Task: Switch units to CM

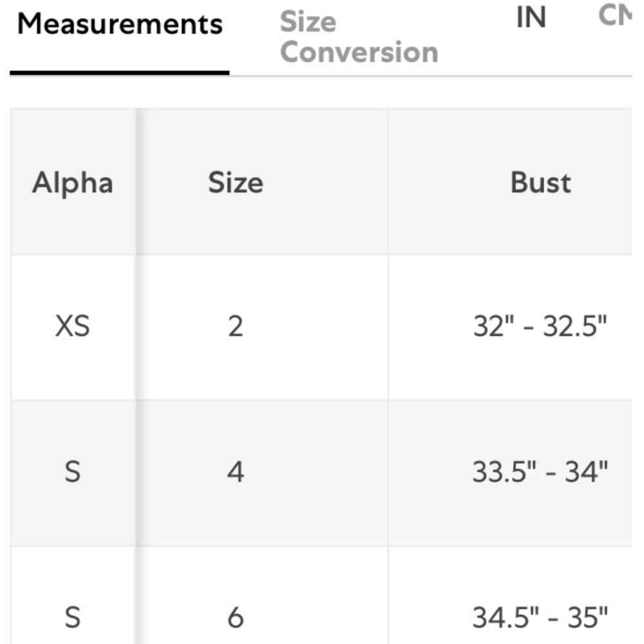Action: click(x=616, y=15)
